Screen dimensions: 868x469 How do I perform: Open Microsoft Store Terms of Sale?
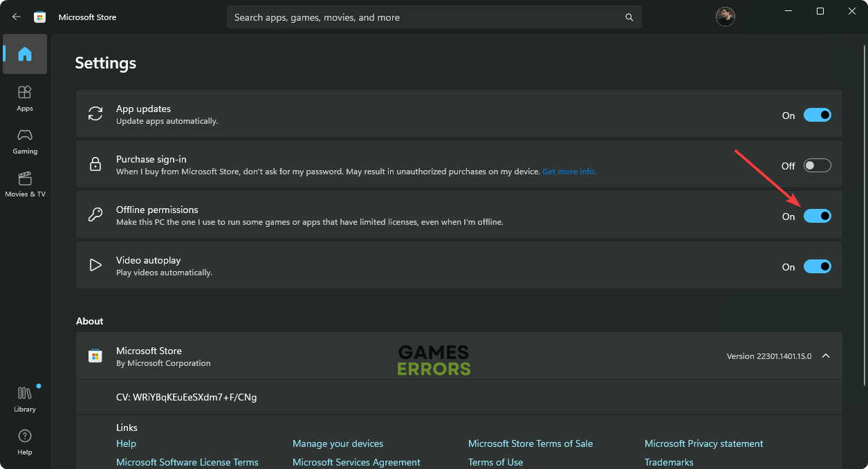530,443
